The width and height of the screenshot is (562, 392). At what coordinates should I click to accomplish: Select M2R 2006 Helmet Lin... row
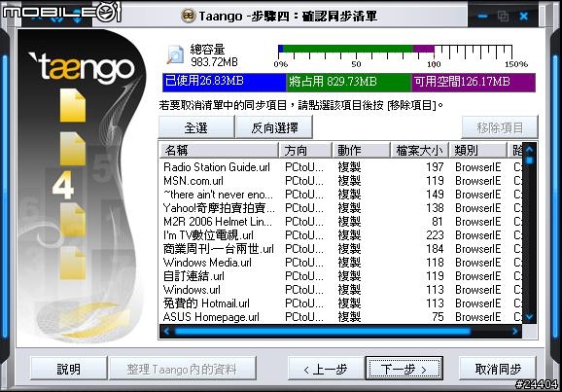(x=340, y=222)
